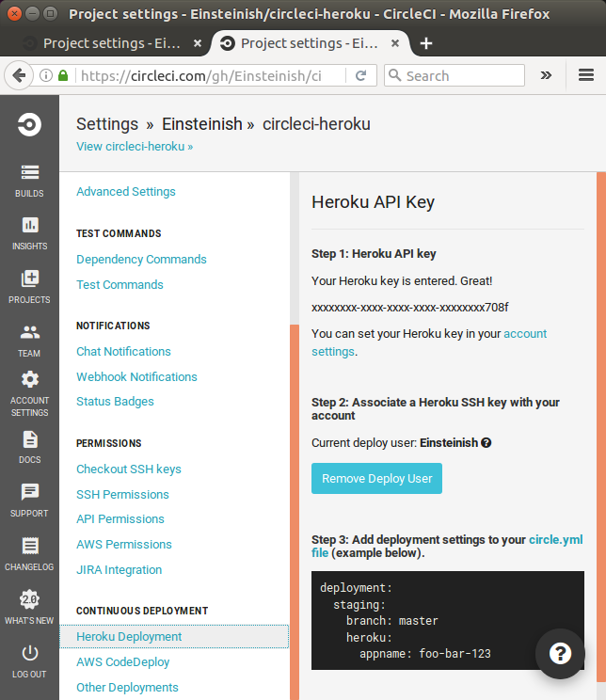This screenshot has width=606, height=700.
Task: Open Chat Notifications settings
Action: tap(123, 352)
